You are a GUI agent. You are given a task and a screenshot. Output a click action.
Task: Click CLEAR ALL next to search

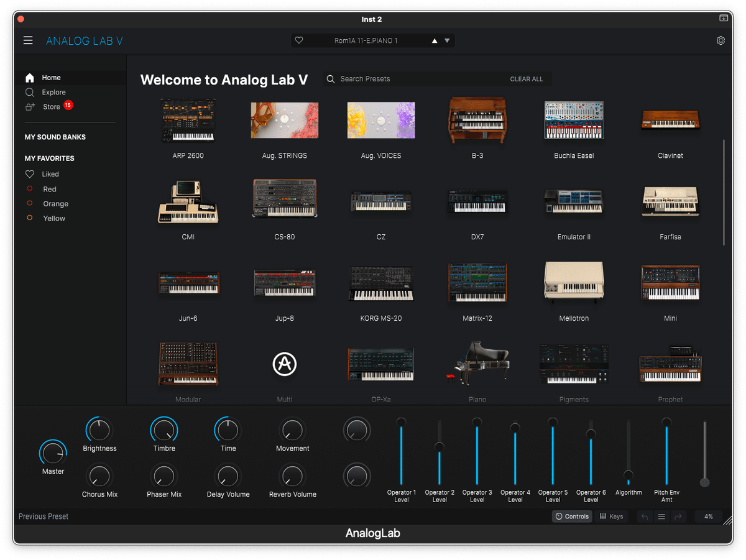(x=527, y=79)
